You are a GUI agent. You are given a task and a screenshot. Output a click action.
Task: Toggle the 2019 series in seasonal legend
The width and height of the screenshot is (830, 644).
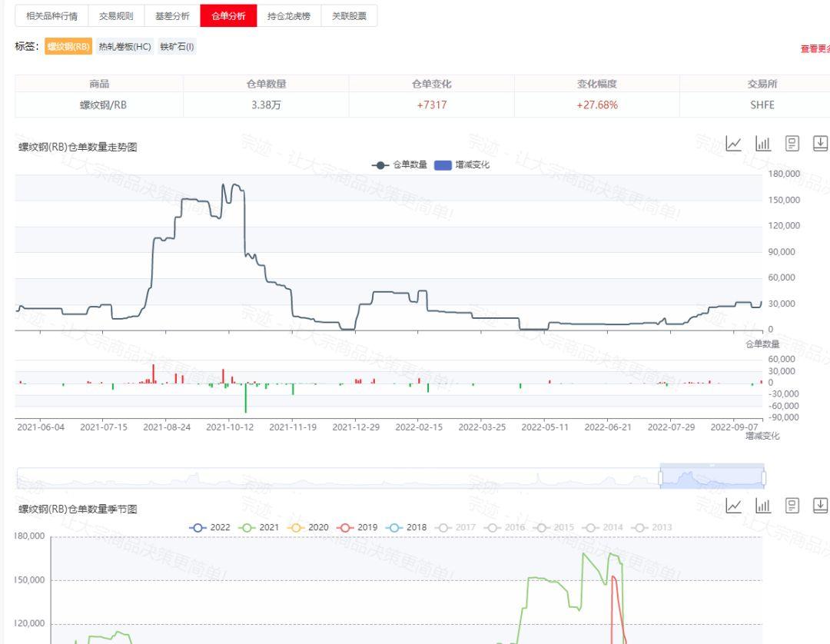point(357,528)
